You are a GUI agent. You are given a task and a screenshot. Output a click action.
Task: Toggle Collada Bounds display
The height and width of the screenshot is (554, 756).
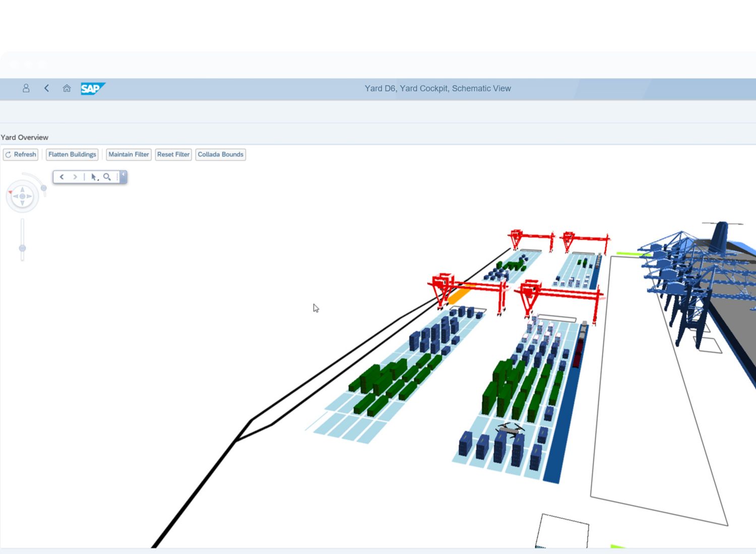coord(220,155)
